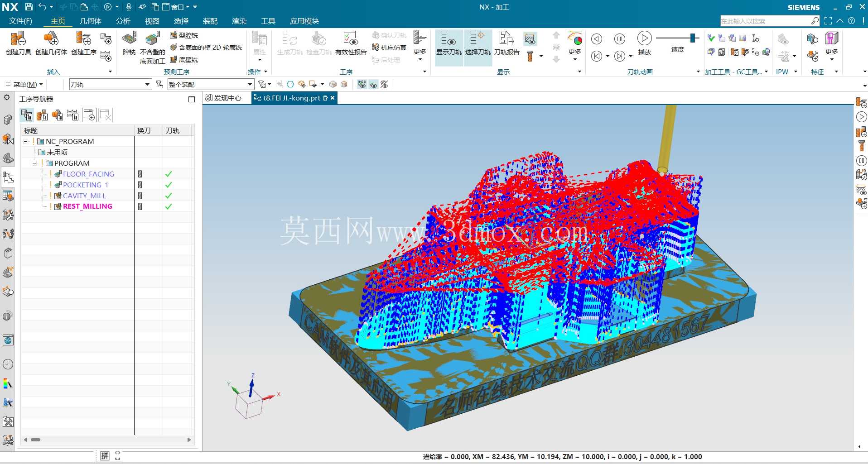The width and height of the screenshot is (868, 464).
Task: Click the 换刀 column header
Action: point(149,130)
